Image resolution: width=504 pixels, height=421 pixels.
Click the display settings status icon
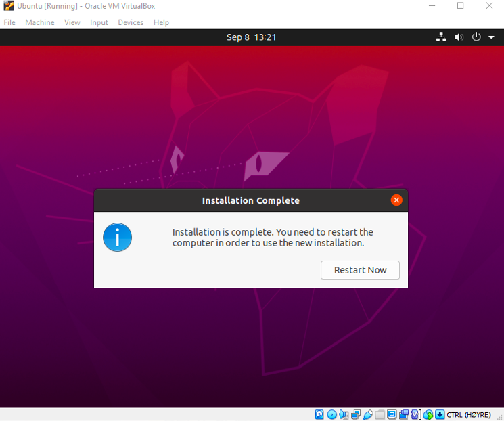coord(392,414)
